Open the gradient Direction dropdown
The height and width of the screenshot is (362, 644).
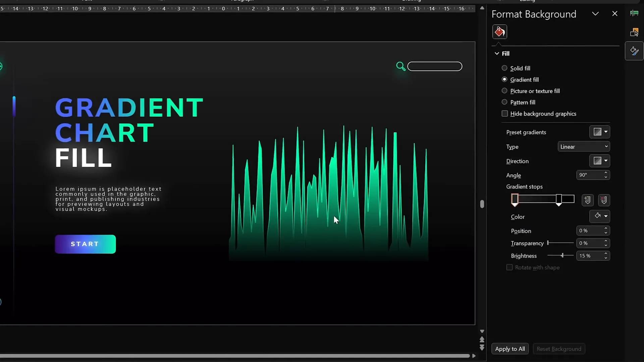coord(600,161)
